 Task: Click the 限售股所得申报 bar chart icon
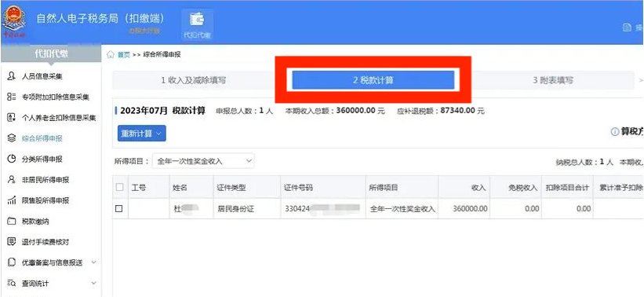(12, 200)
